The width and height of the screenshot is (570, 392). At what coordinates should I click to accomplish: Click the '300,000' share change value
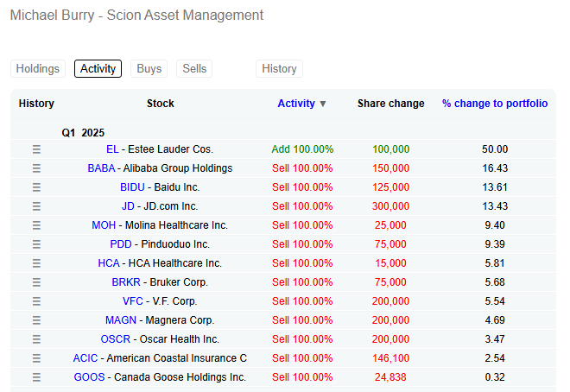coord(390,206)
